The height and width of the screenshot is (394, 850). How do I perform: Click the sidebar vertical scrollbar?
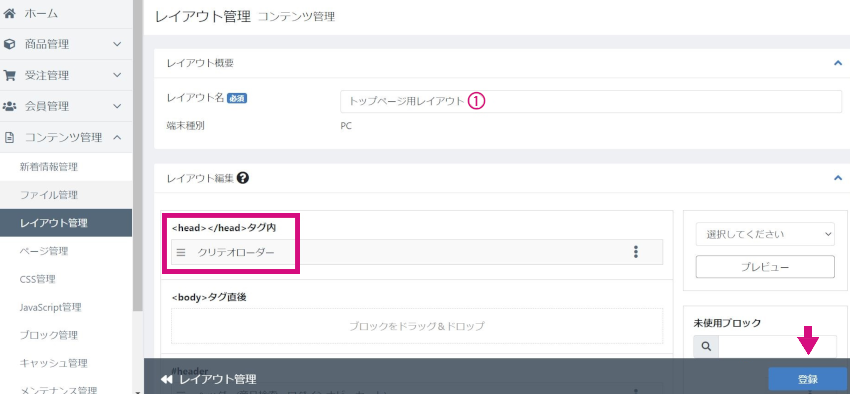[x=138, y=163]
